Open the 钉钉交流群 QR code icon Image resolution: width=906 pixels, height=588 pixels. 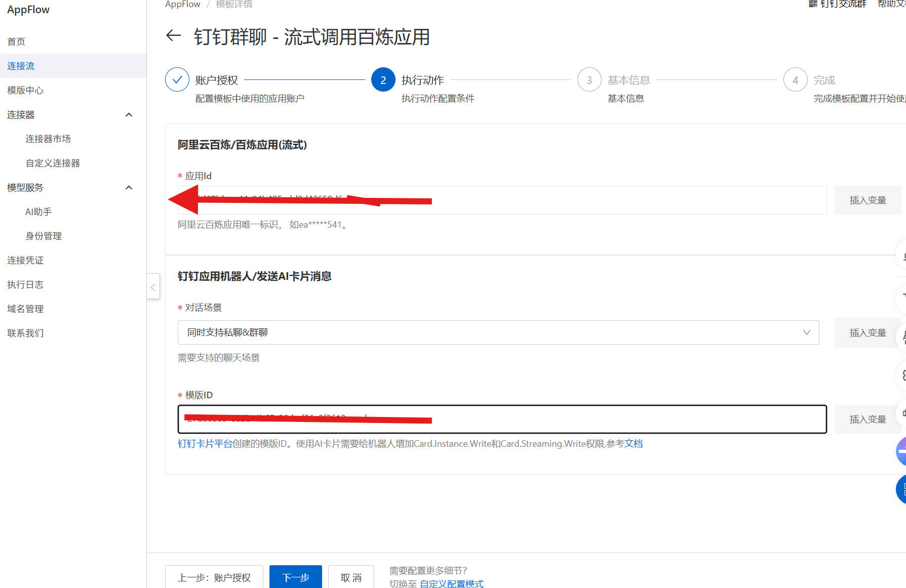pos(813,4)
